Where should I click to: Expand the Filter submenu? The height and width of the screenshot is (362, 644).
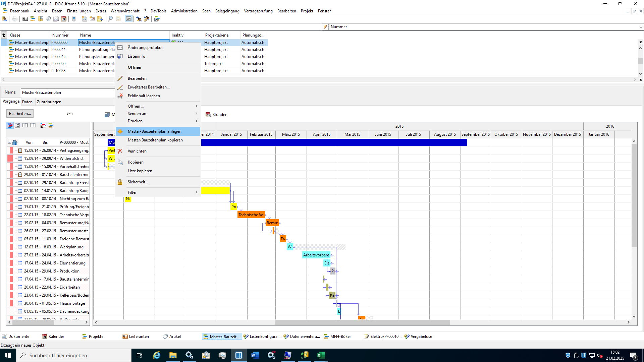click(x=158, y=192)
